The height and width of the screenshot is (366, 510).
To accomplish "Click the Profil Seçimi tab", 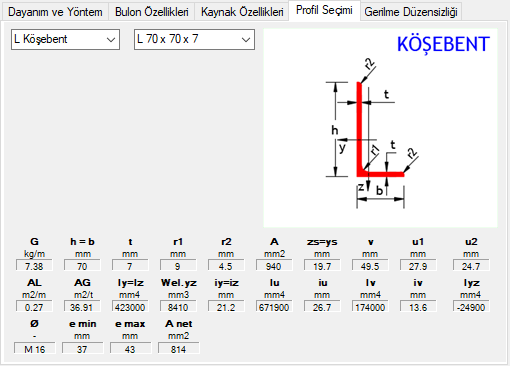I will [x=324, y=10].
